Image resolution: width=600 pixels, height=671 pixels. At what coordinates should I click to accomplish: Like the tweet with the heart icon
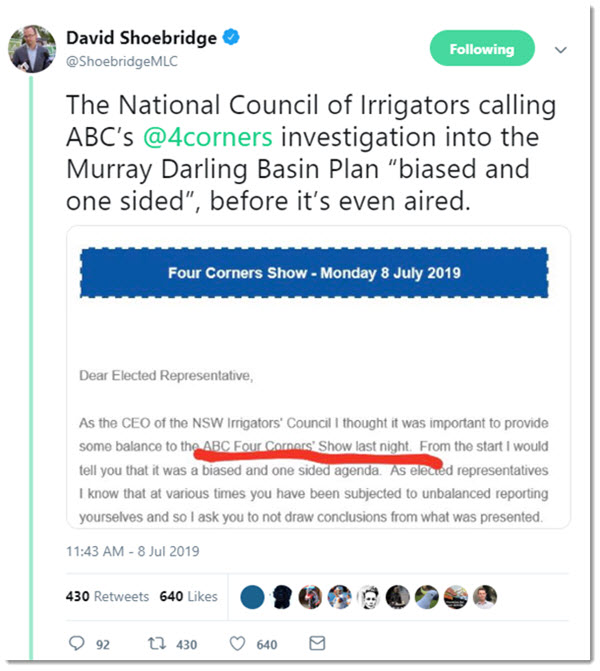[x=239, y=644]
